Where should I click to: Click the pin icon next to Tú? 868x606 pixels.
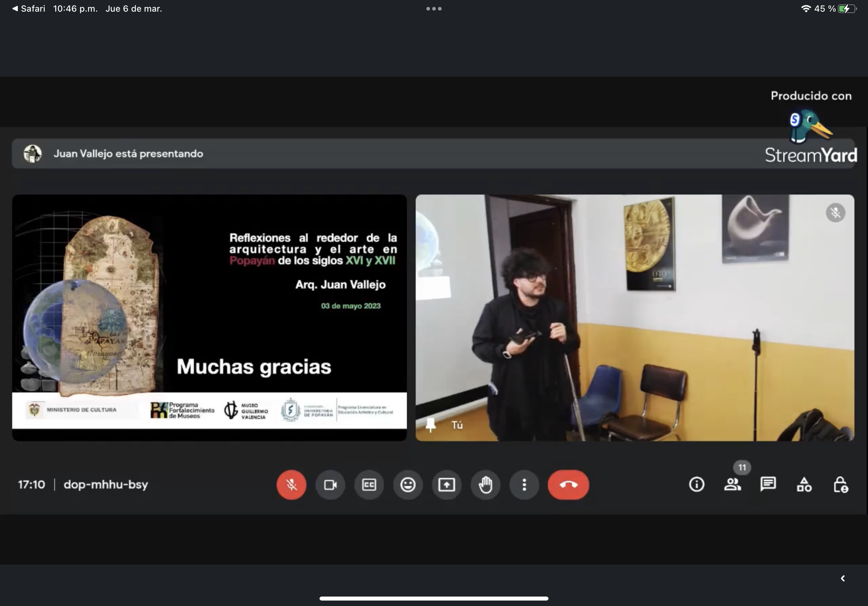431,425
